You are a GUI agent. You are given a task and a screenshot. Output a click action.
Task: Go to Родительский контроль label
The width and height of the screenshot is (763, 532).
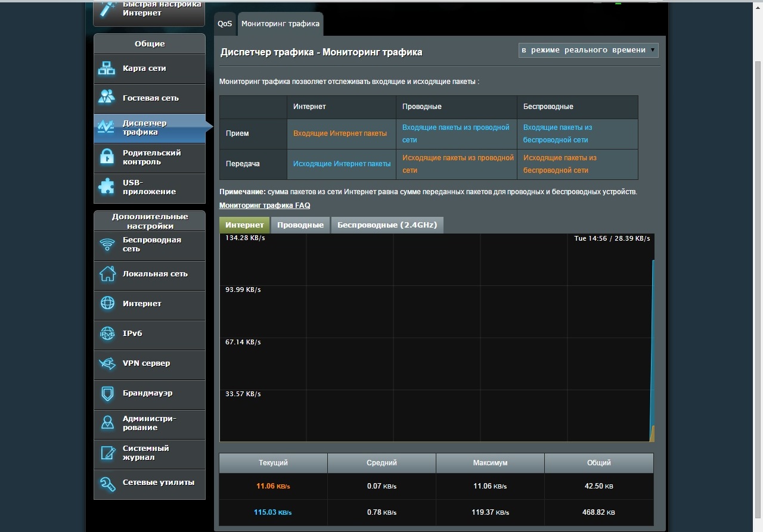click(x=152, y=157)
